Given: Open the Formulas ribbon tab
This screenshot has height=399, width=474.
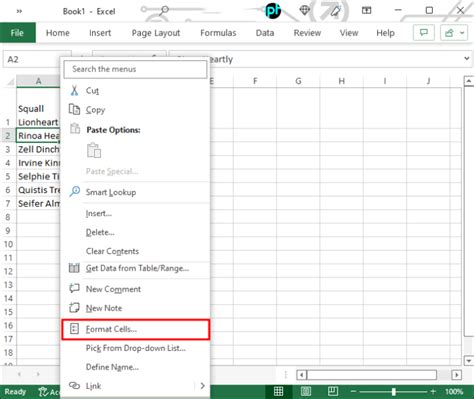Looking at the screenshot, I should (218, 33).
